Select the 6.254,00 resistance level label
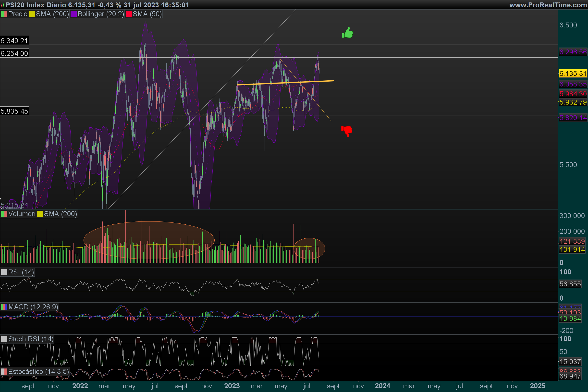Viewport: 588px width, 392px height. pos(14,53)
